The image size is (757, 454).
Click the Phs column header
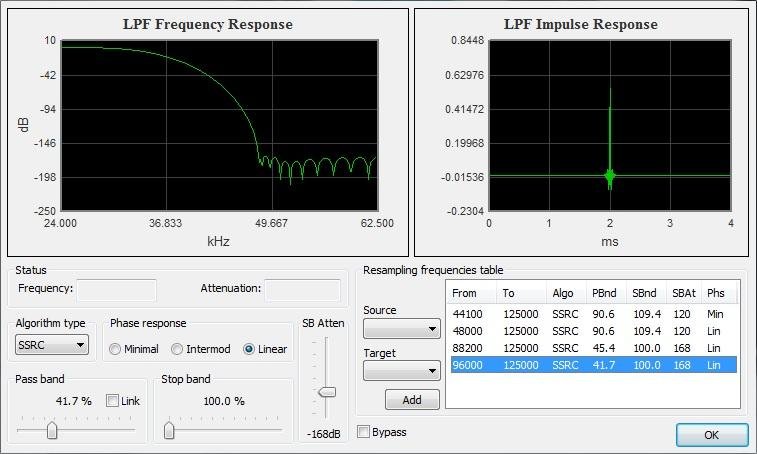pos(719,293)
